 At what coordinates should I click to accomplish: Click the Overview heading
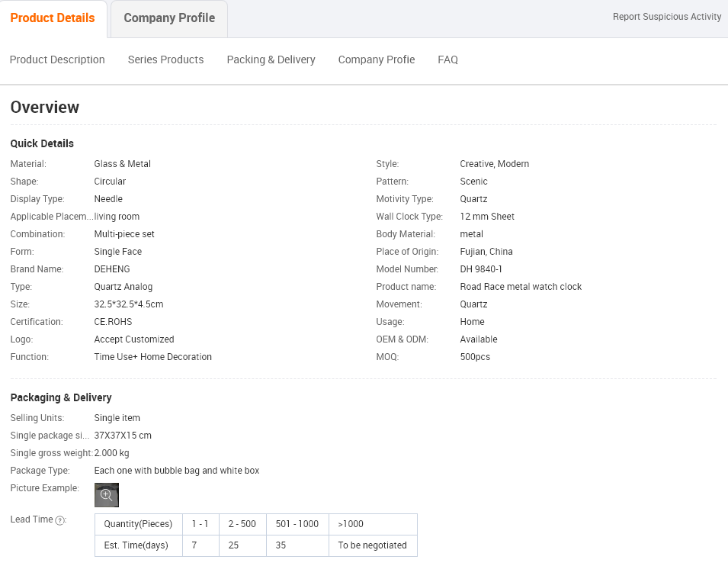45,108
